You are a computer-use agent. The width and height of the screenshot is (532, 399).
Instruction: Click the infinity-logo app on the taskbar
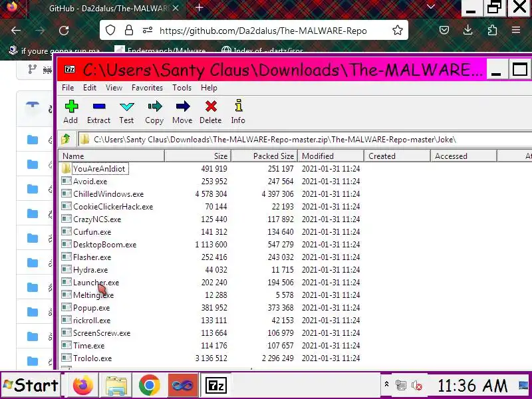[182, 385]
